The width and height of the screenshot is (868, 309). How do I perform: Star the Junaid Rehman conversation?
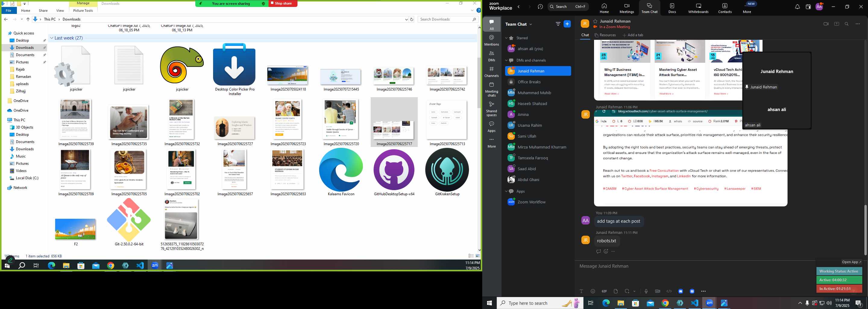(x=596, y=21)
